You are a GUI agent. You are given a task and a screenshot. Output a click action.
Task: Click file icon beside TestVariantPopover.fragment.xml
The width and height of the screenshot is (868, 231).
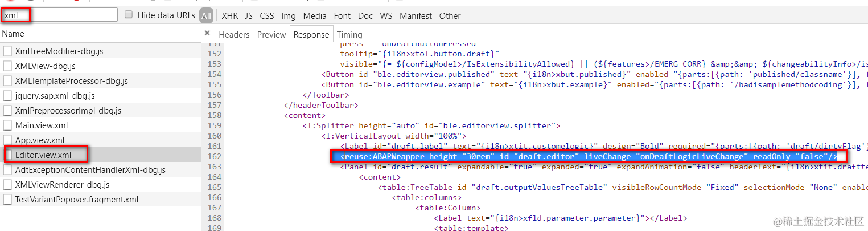click(x=7, y=199)
